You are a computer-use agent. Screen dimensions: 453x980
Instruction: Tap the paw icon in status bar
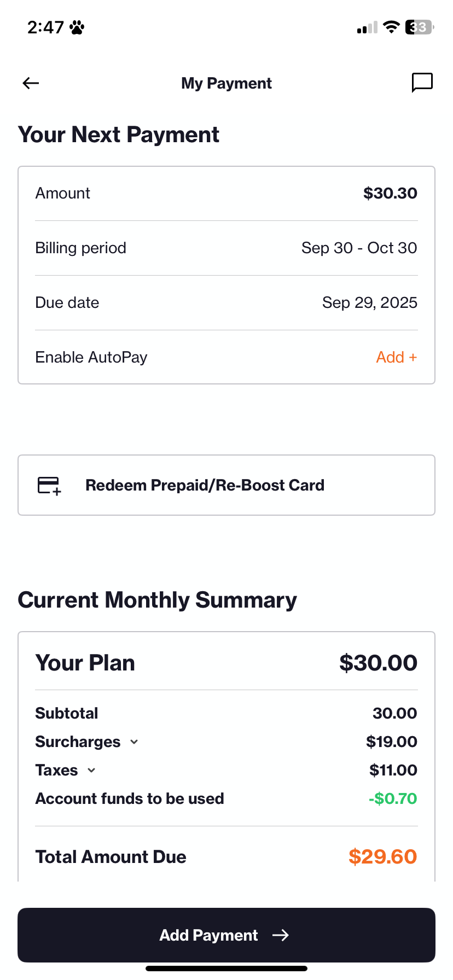coord(77,27)
